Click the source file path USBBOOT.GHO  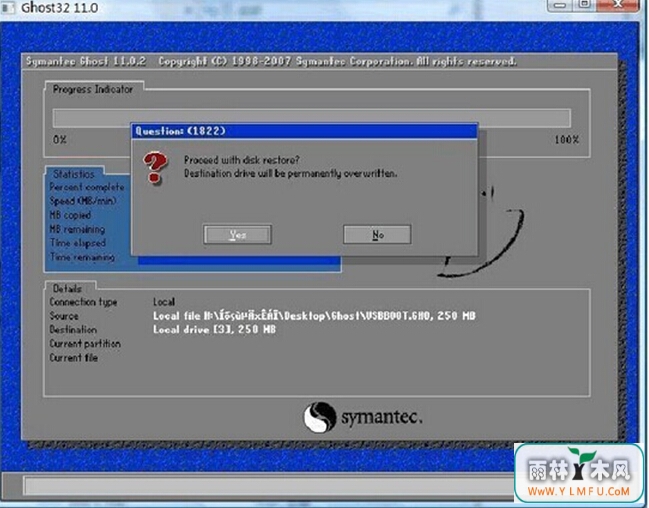[314, 316]
